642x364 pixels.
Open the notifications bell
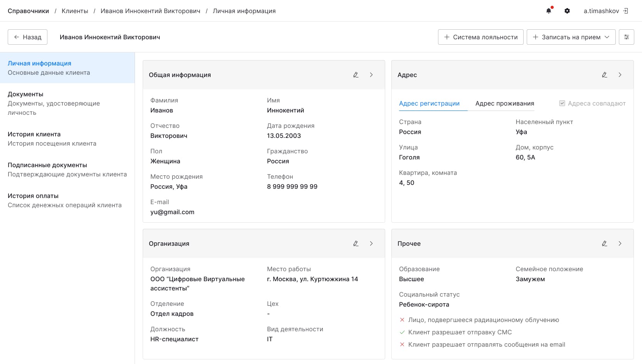[x=549, y=11]
